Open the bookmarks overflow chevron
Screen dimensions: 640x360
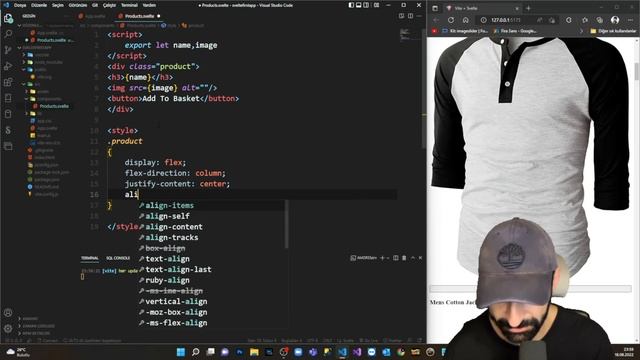581,31
